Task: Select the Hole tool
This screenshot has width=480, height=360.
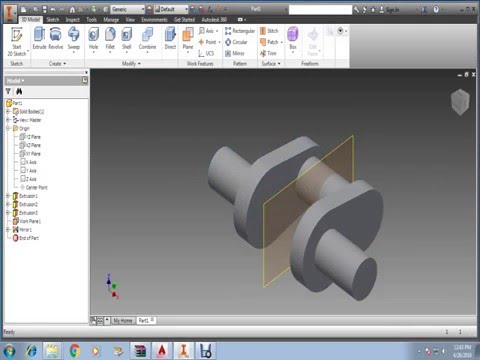Action: 94,39
